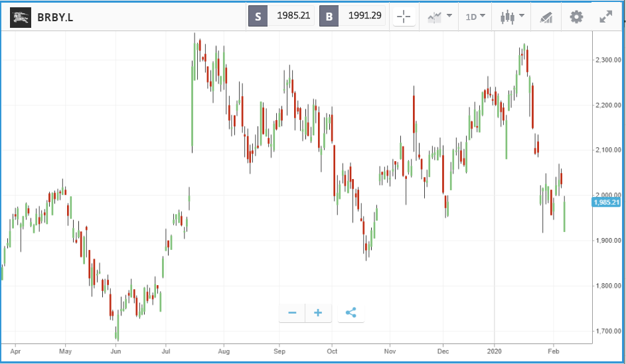Share the chart using share icon

351,312
